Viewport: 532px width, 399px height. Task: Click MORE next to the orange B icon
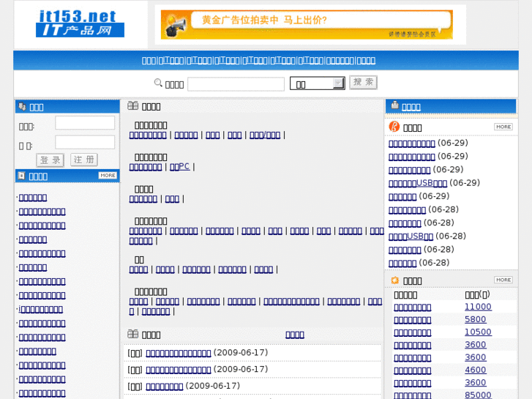[503, 127]
